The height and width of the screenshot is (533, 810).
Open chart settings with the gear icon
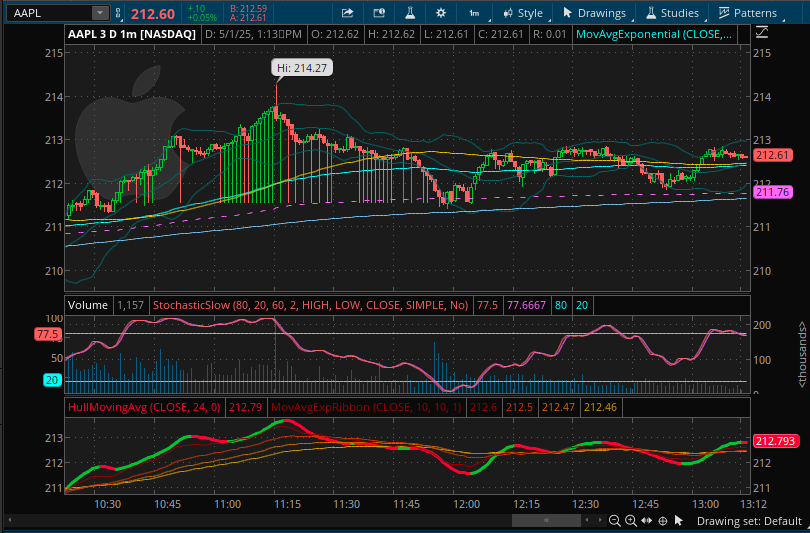(441, 13)
